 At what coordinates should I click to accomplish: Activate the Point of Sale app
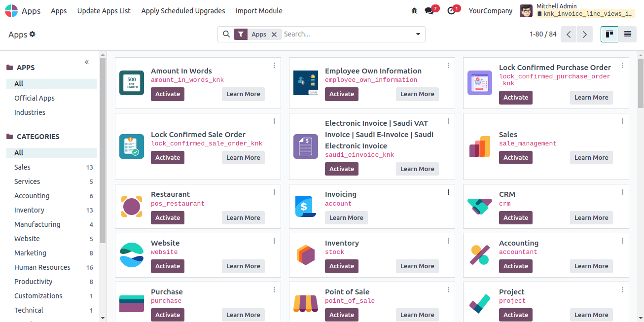pyautogui.click(x=342, y=315)
